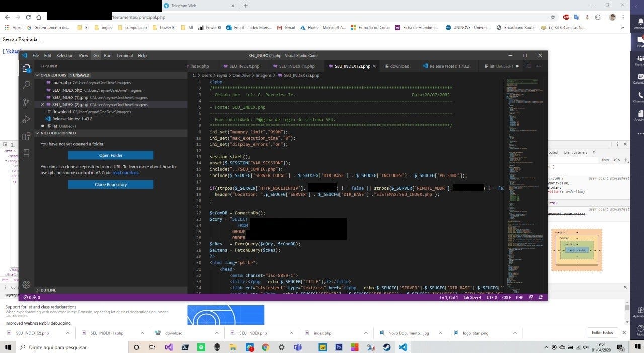This screenshot has height=353, width=644.
Task: Open options for SEU_INDEX (2).php download item
Action: tap(68, 333)
